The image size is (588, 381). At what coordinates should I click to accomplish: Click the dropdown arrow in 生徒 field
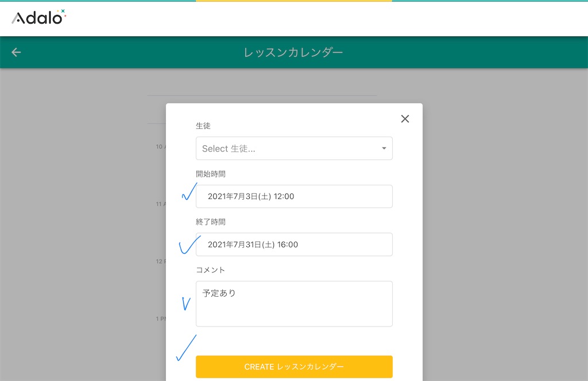click(x=384, y=149)
